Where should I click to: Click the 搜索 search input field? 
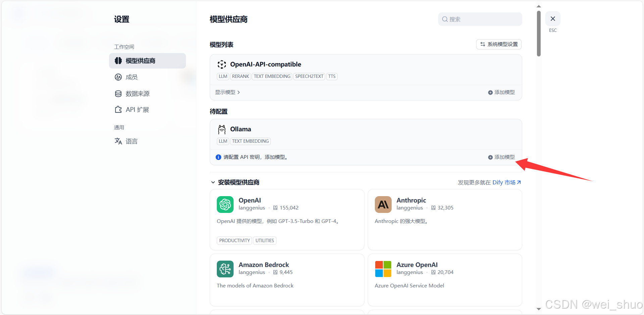tap(479, 19)
